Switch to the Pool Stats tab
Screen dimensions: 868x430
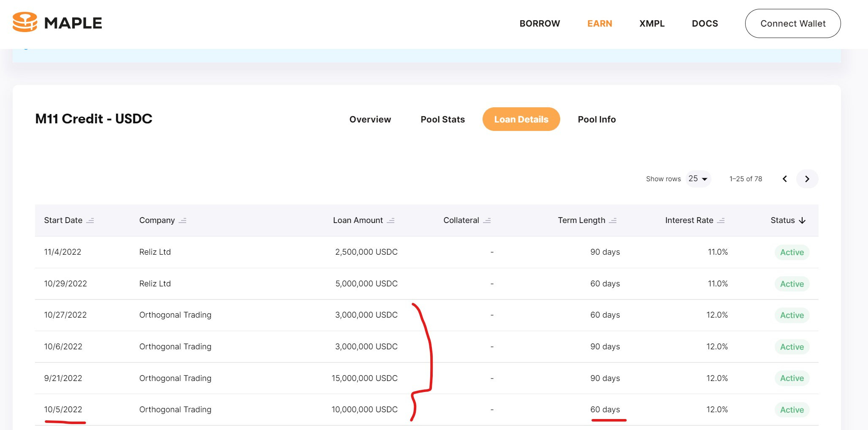pos(442,120)
